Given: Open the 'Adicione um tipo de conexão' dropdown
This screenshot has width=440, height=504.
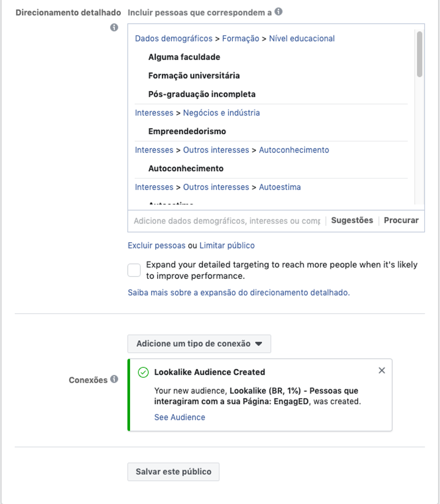Looking at the screenshot, I should coord(199,344).
